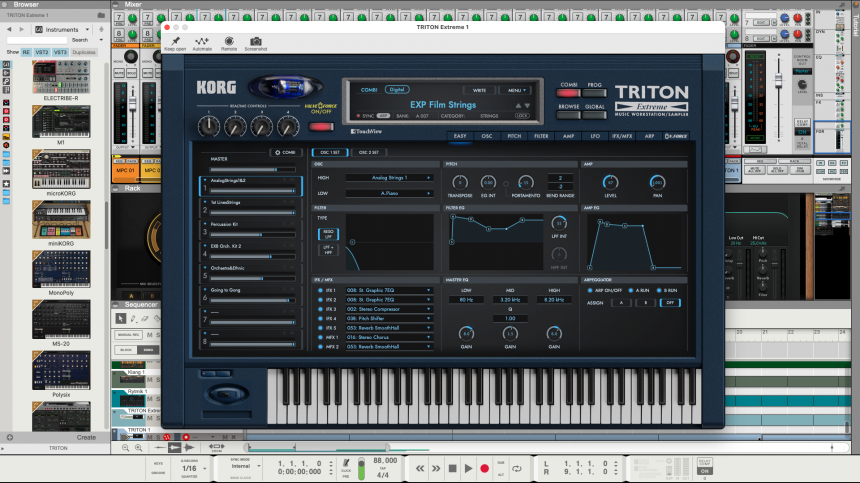The height and width of the screenshot is (483, 860).
Task: Adjust the MASTER volume slider
Action: point(252,169)
